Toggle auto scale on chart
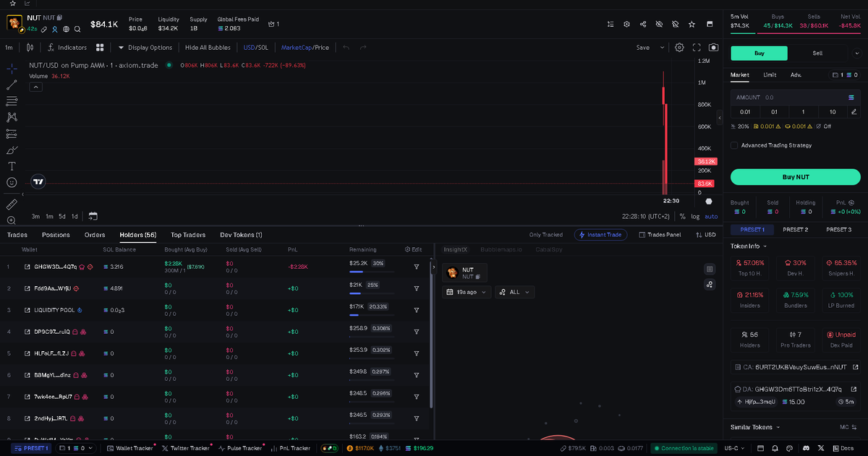 coord(711,216)
